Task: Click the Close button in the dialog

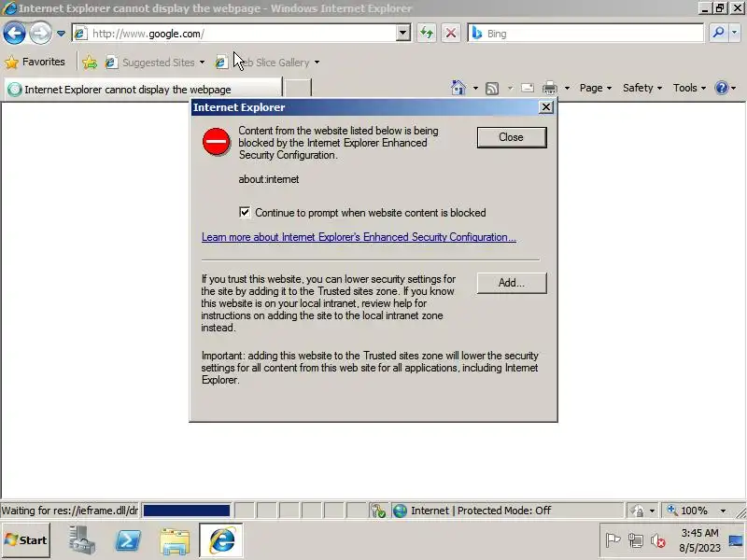Action: [x=512, y=137]
